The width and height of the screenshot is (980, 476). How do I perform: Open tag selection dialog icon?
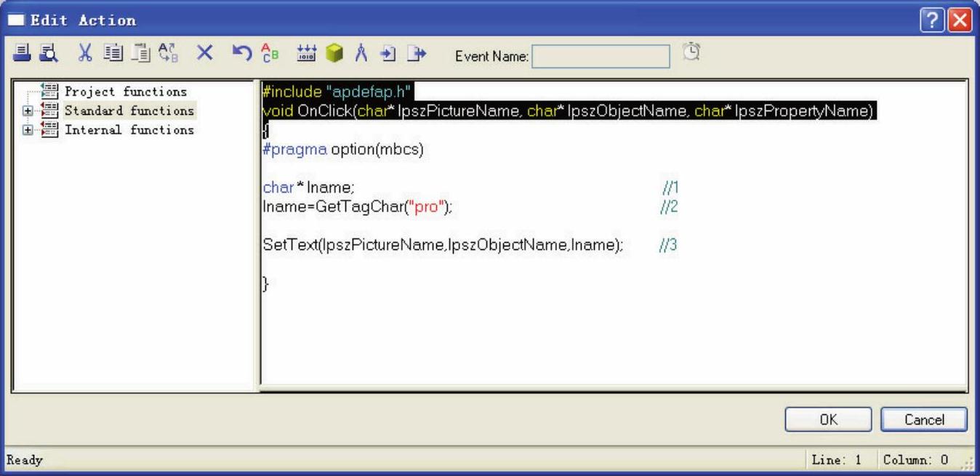coord(307,53)
